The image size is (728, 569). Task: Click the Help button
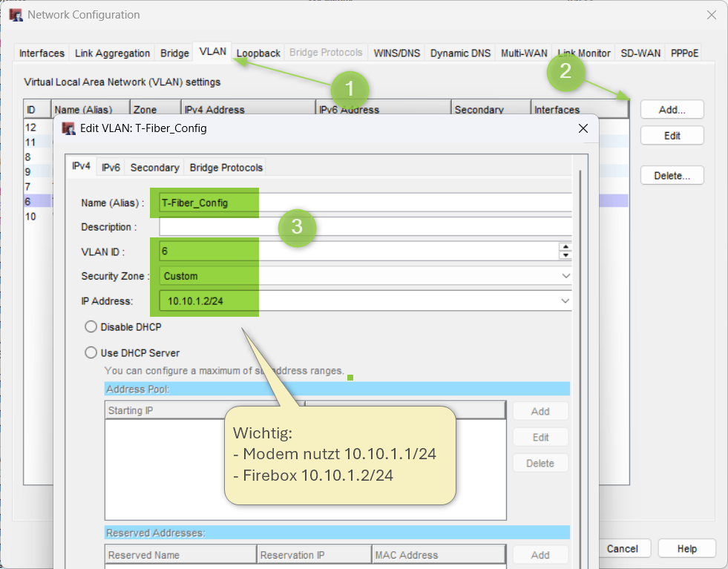pos(686,549)
